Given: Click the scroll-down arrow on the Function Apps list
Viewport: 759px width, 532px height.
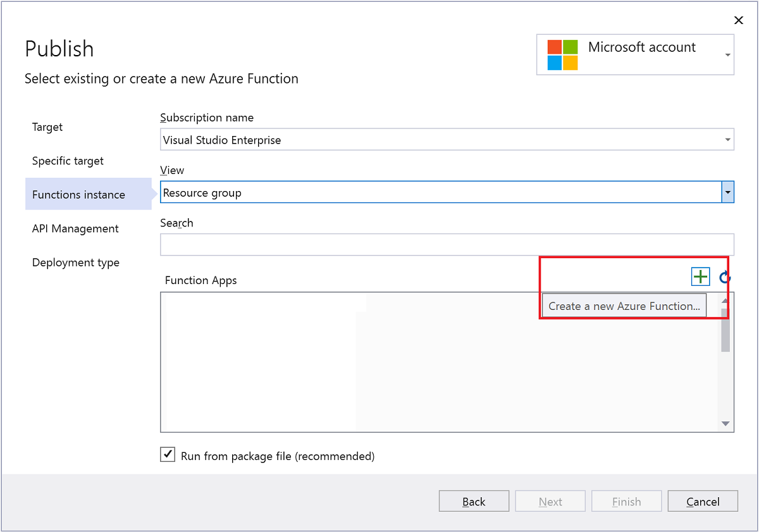Looking at the screenshot, I should click(725, 423).
